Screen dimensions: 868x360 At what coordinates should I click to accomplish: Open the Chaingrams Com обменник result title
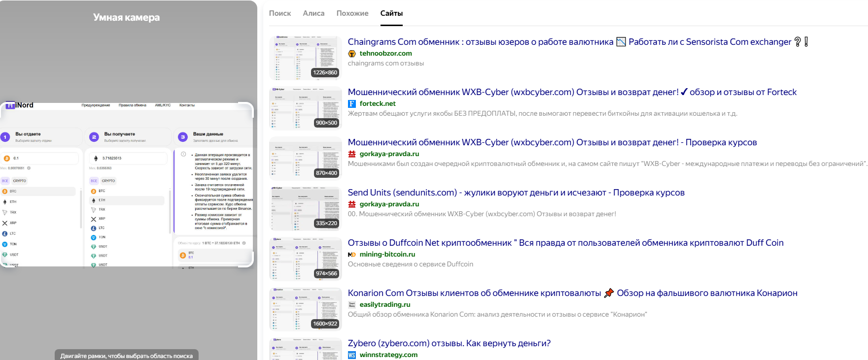[578, 42]
